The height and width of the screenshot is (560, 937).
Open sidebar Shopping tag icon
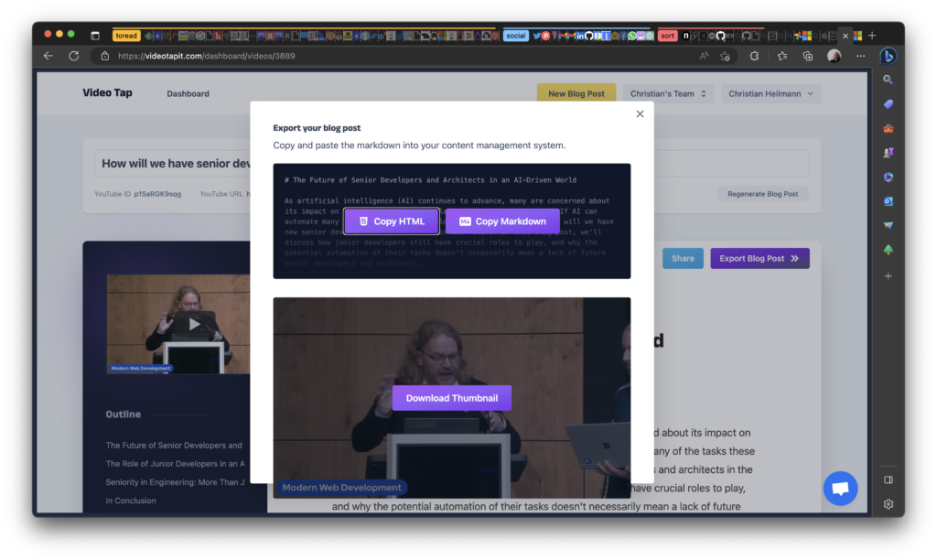point(888,104)
